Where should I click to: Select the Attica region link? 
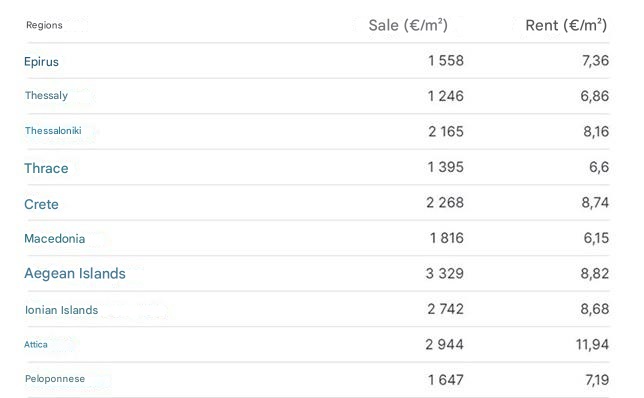[x=36, y=344]
